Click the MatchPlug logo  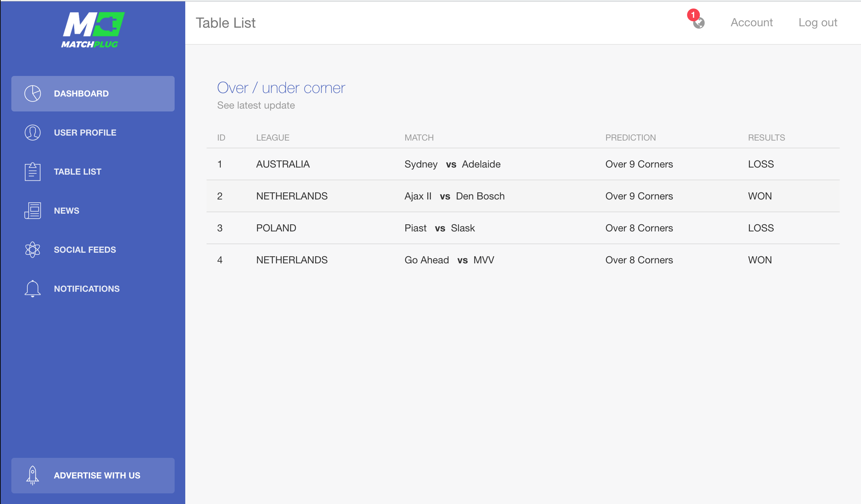pyautogui.click(x=93, y=30)
